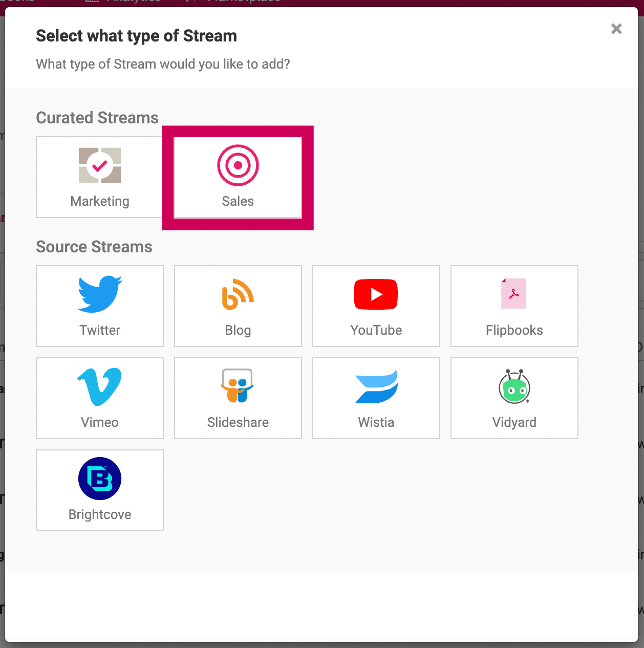Choose the Sales target icon
The width and height of the screenshot is (644, 648).
pyautogui.click(x=238, y=165)
